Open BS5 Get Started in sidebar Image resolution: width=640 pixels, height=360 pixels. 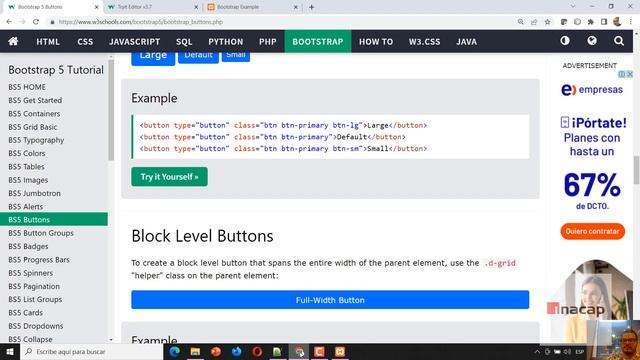[x=35, y=100]
